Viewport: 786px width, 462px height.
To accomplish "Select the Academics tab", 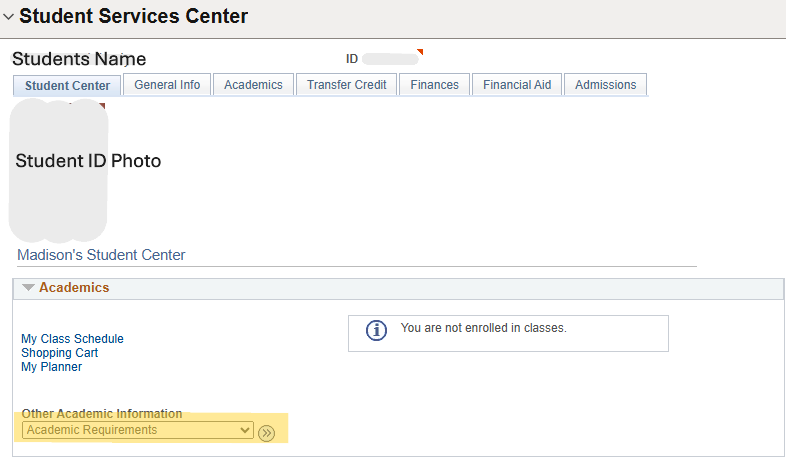I will pyautogui.click(x=253, y=85).
